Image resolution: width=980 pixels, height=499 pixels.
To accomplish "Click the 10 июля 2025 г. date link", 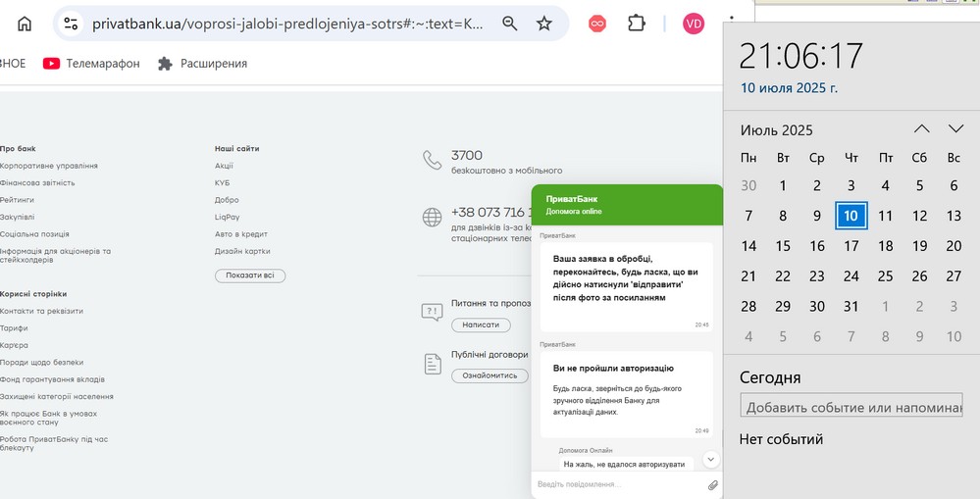I will 789,88.
